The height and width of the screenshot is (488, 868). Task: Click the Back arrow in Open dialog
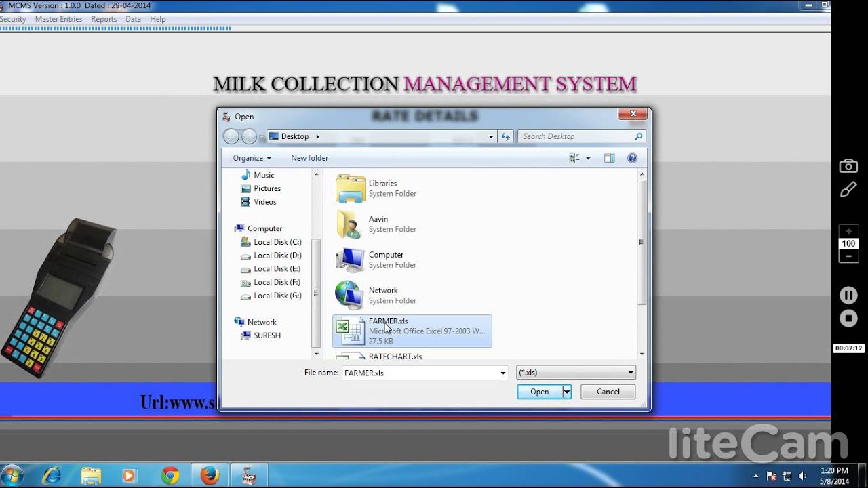[231, 136]
